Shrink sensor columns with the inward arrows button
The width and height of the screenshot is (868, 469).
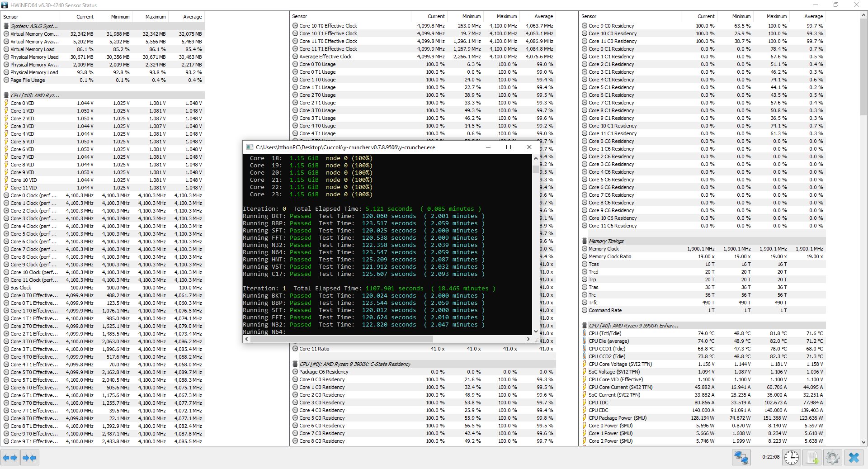[x=29, y=458]
